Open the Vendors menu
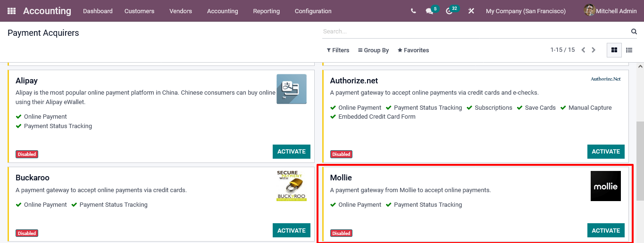644x243 pixels. point(181,11)
